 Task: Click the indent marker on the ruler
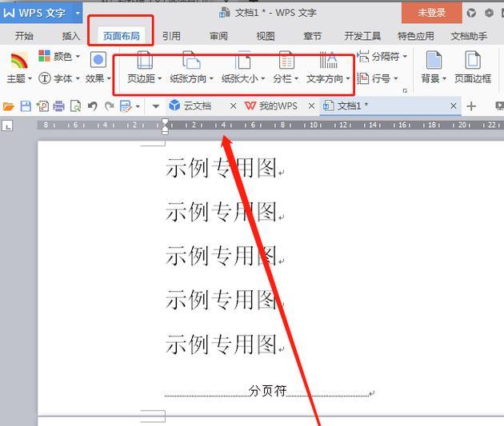pyautogui.click(x=165, y=126)
